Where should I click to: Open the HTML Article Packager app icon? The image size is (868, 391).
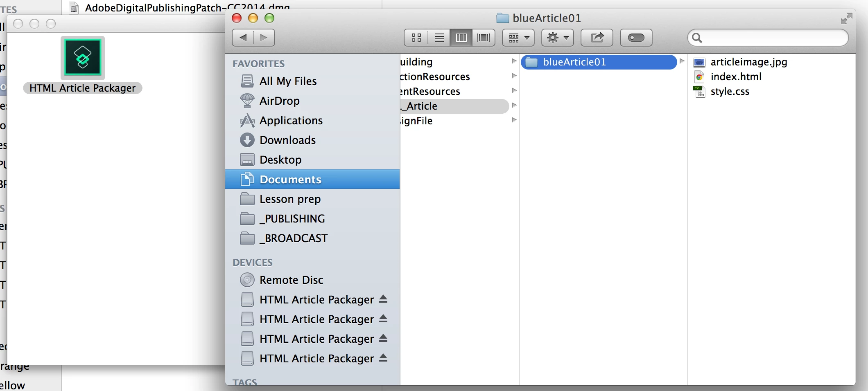click(x=83, y=57)
